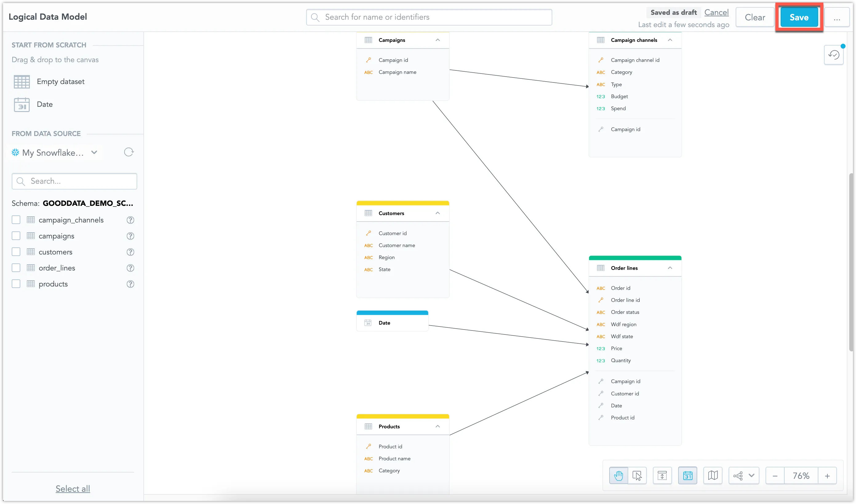Check the customers table checkbox
This screenshot has height=504, width=856.
16,252
